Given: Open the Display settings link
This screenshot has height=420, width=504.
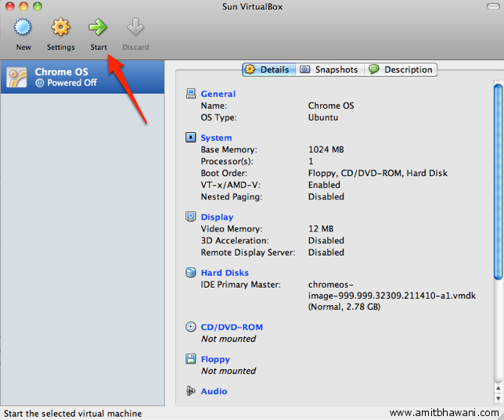Looking at the screenshot, I should click(217, 217).
